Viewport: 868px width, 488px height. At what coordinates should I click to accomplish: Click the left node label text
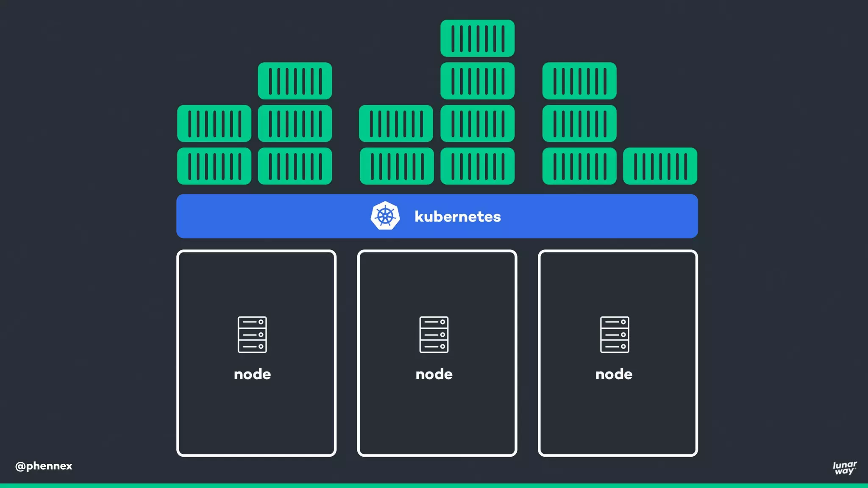[x=252, y=374]
